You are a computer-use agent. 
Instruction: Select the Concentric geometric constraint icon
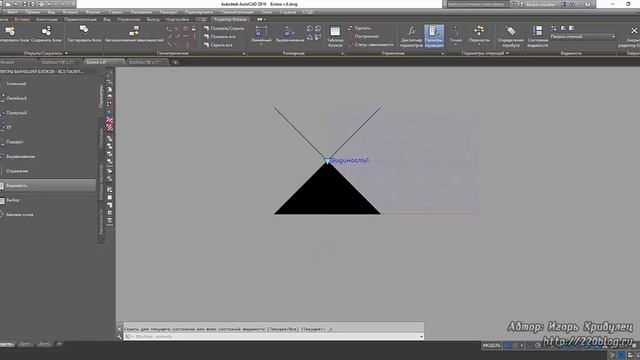[x=185, y=29]
